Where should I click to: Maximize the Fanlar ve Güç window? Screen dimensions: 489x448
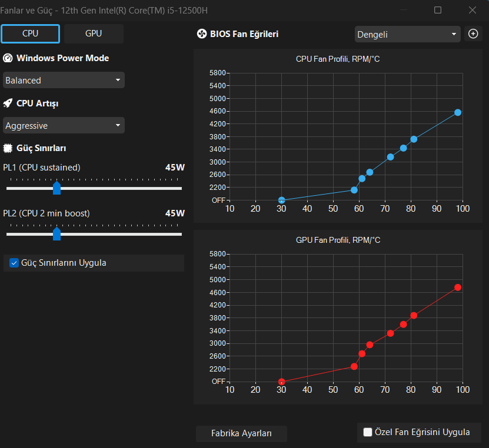click(438, 10)
